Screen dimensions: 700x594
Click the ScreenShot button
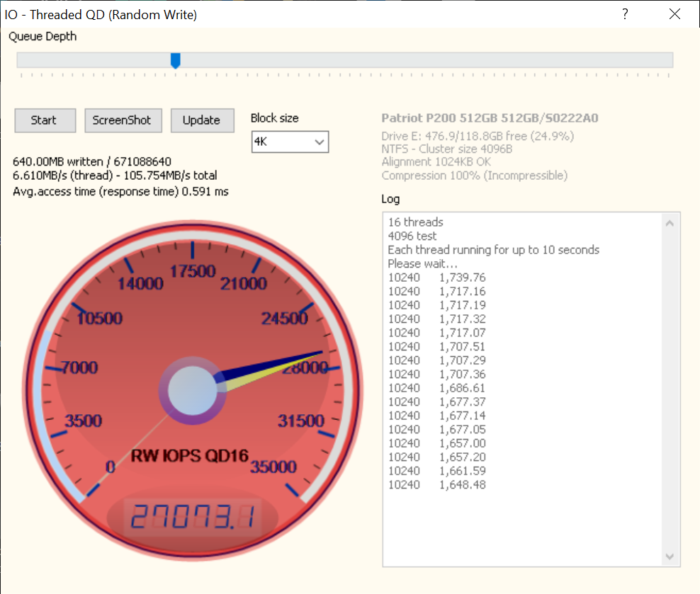coord(123,120)
